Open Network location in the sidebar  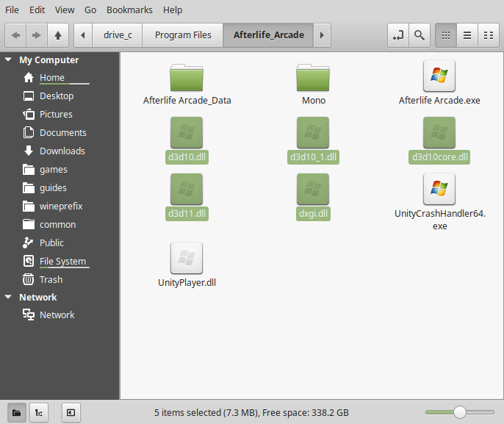coord(60,315)
